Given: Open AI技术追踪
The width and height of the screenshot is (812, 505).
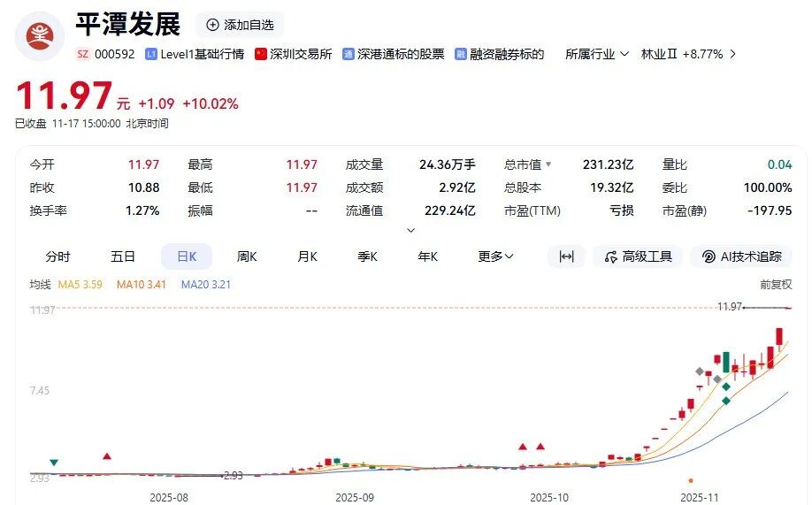Looking at the screenshot, I should (741, 256).
